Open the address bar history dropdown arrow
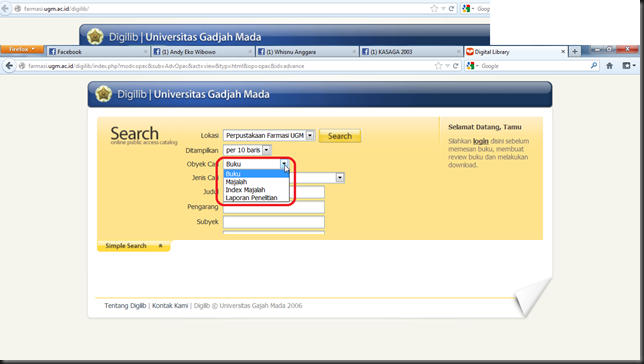The height and width of the screenshot is (364, 644). 447,66
